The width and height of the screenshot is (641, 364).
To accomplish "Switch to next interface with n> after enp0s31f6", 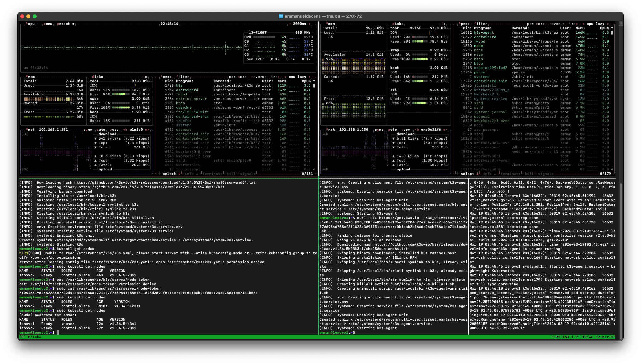I will pyautogui.click(x=445, y=130).
